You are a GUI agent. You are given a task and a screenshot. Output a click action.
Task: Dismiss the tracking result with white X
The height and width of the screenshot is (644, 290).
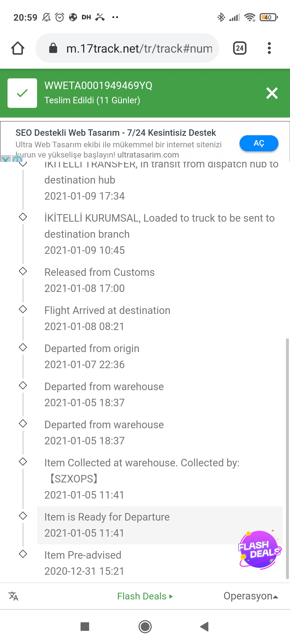tap(272, 93)
